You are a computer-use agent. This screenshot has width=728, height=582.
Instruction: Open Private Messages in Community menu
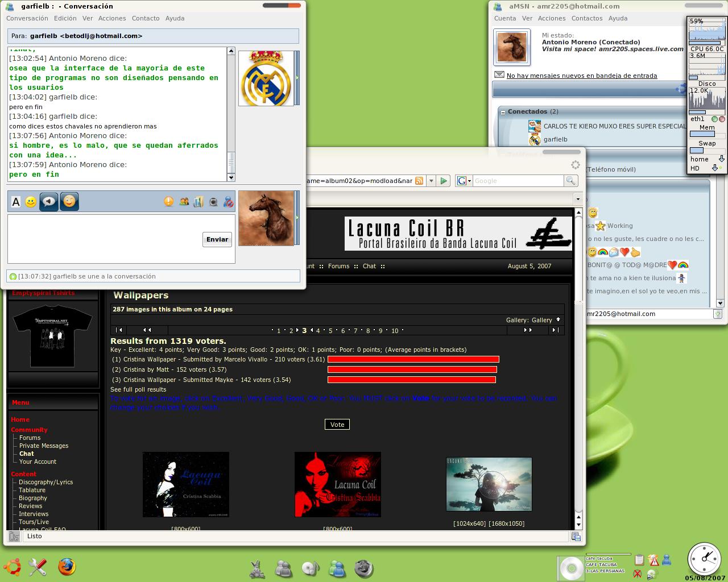click(x=44, y=446)
